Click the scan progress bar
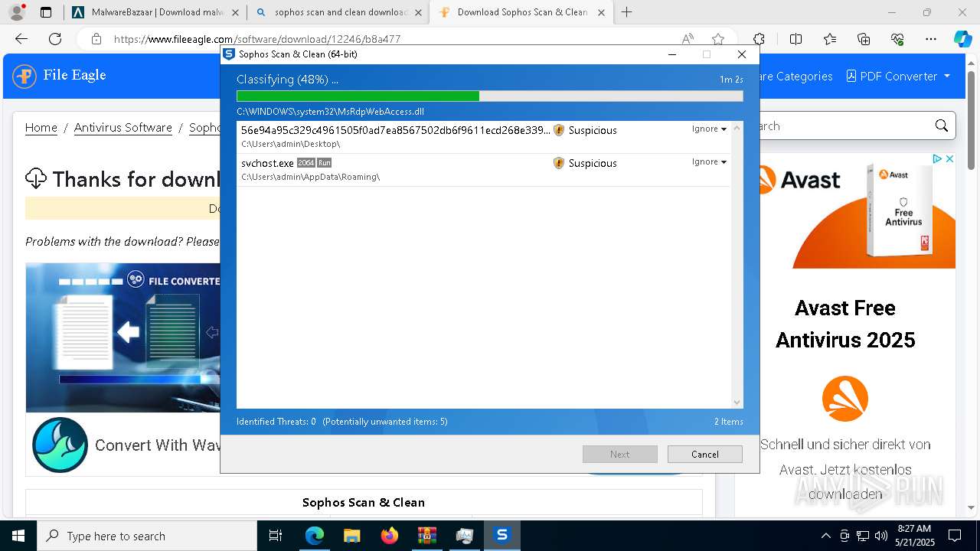Image resolution: width=980 pixels, height=551 pixels. 490,96
